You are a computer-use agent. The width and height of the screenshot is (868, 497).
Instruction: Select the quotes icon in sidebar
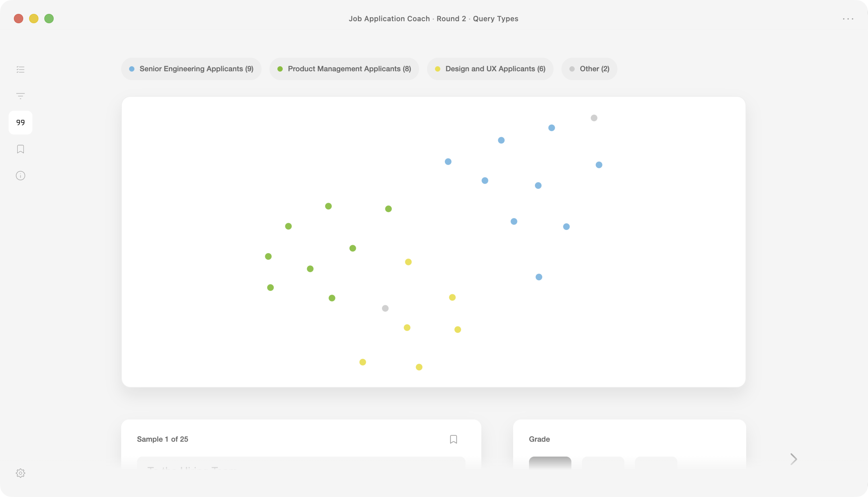click(21, 123)
